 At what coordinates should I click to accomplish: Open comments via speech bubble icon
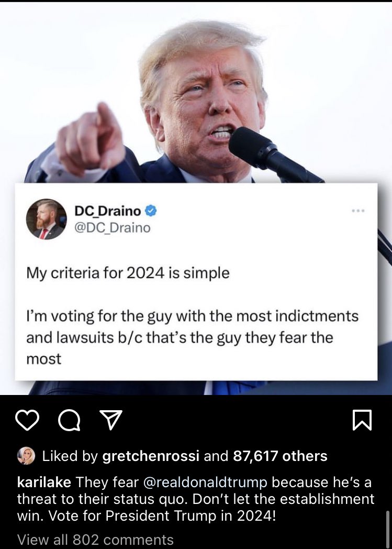click(x=69, y=420)
